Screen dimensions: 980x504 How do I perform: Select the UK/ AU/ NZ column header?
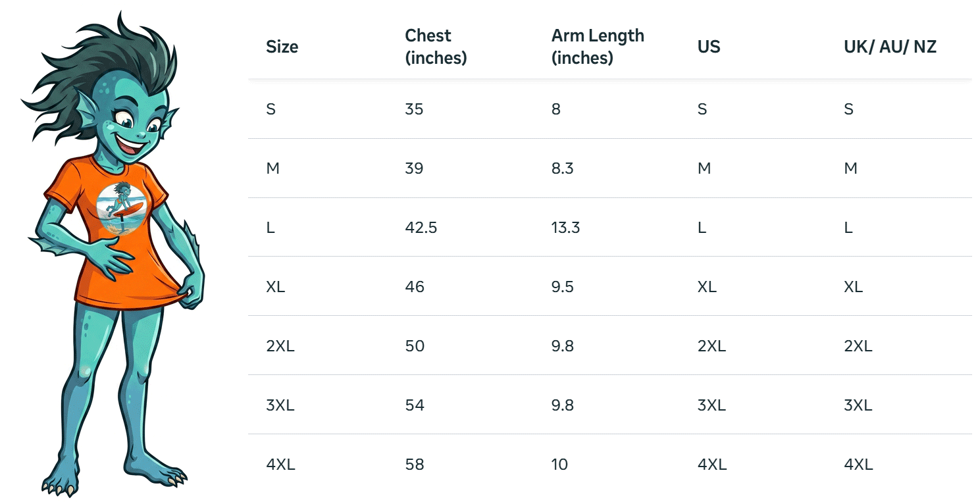[x=890, y=47]
